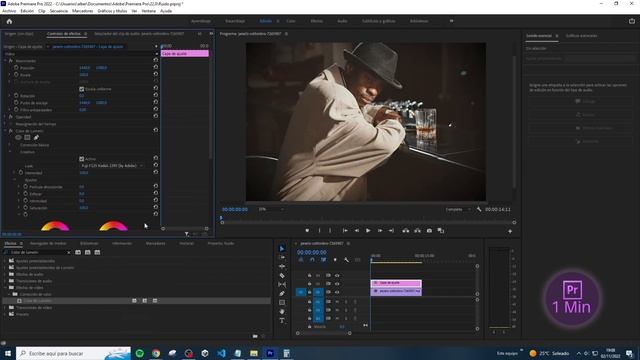Expand the Transiciones de vídeo folder
The height and width of the screenshot is (360, 640).
pyautogui.click(x=5, y=307)
